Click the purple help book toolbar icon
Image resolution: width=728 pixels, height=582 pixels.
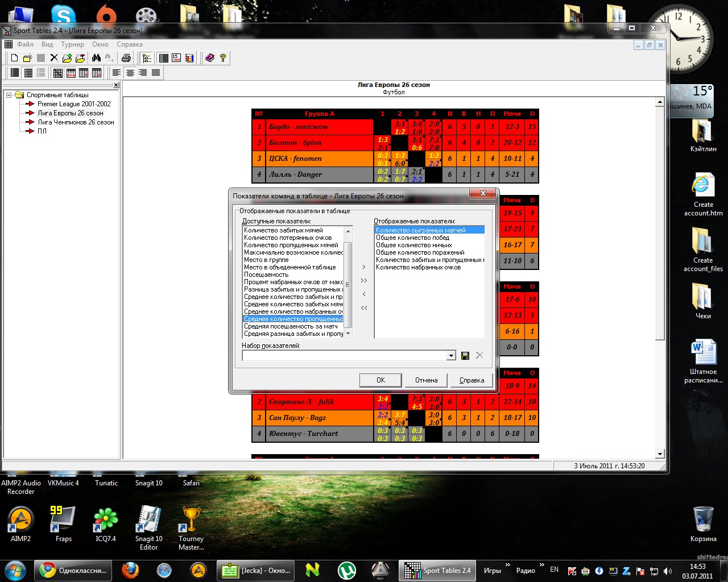pos(210,58)
